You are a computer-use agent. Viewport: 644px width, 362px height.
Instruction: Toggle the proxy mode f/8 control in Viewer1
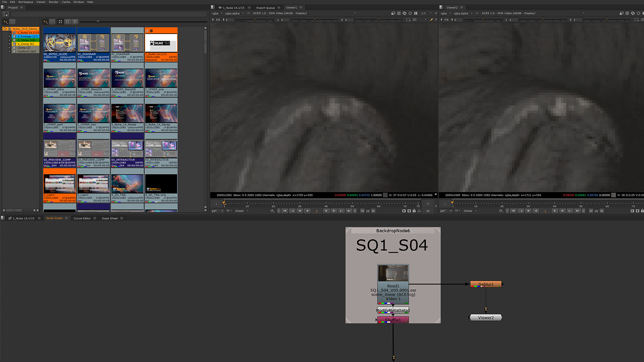[x=217, y=20]
